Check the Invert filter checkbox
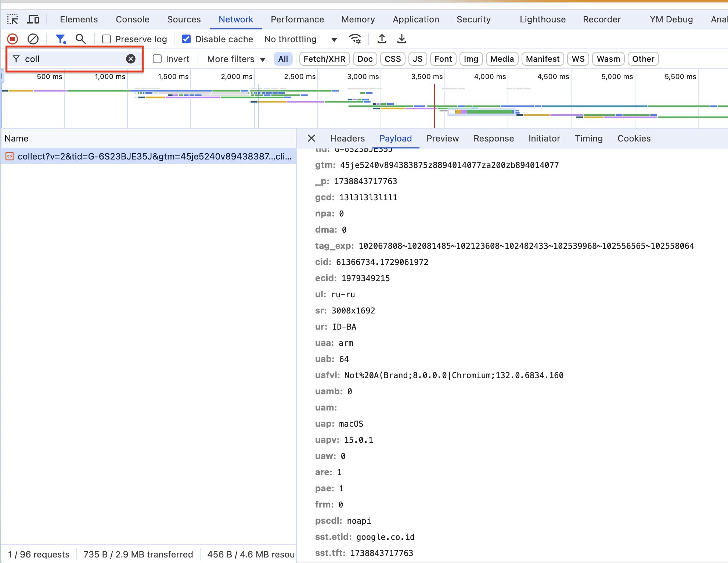728x563 pixels. click(157, 59)
